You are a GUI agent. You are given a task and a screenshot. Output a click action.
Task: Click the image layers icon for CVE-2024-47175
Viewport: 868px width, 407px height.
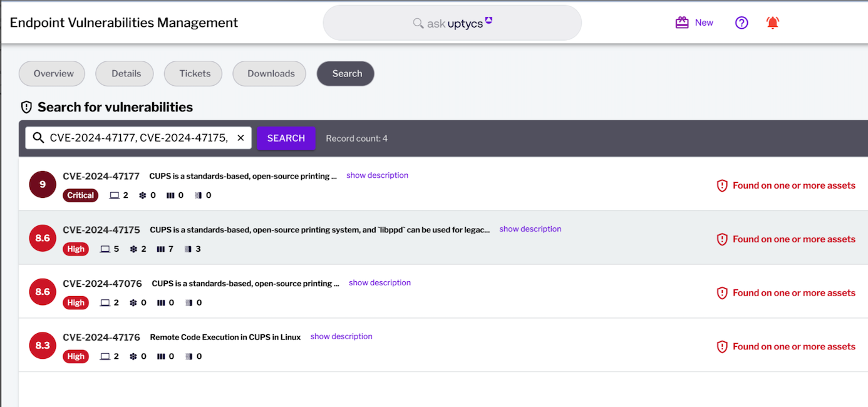coord(189,249)
